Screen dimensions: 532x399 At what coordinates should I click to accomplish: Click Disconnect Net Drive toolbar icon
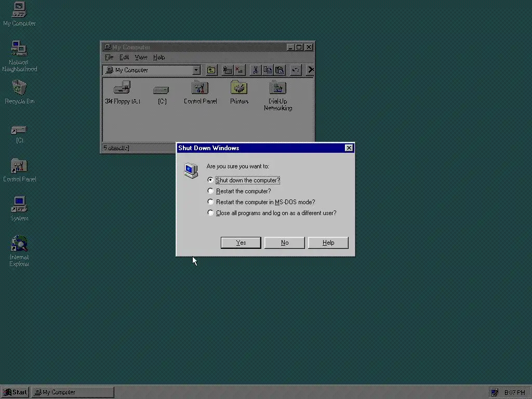pos(239,70)
